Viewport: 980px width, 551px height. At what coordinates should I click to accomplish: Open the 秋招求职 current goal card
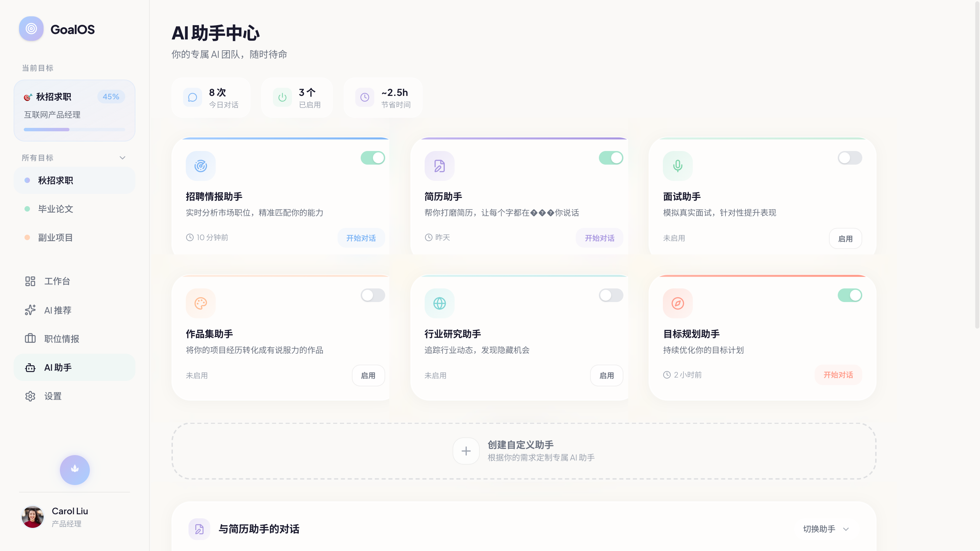75,110
